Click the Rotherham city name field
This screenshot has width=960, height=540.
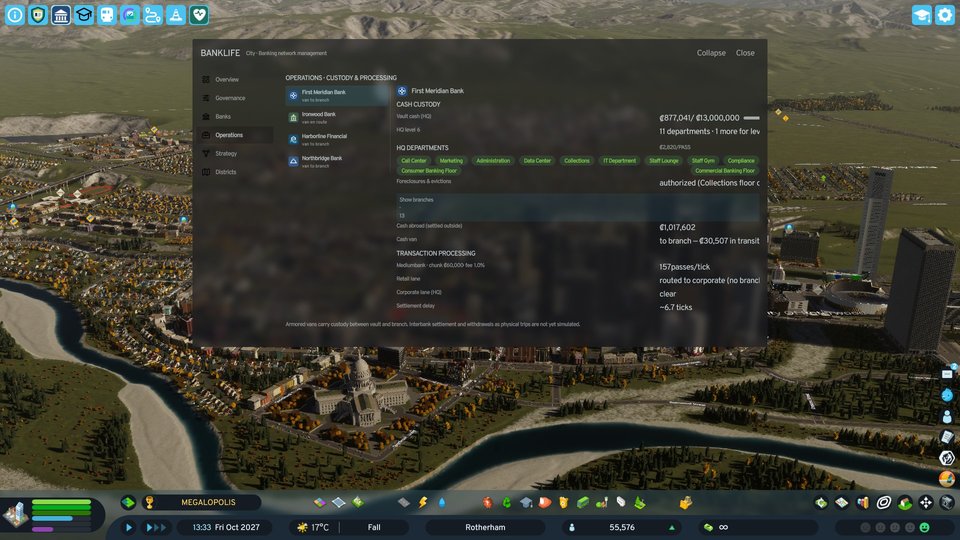coord(485,527)
